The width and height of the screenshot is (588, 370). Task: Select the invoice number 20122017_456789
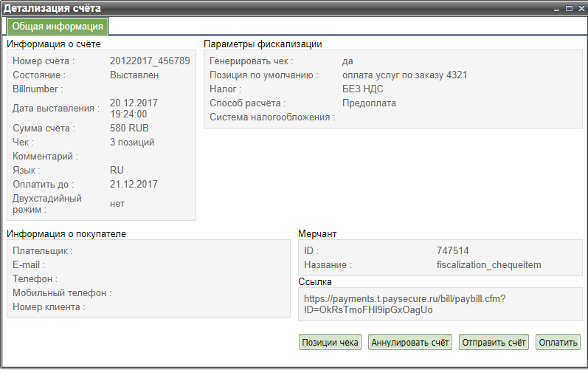[150, 61]
